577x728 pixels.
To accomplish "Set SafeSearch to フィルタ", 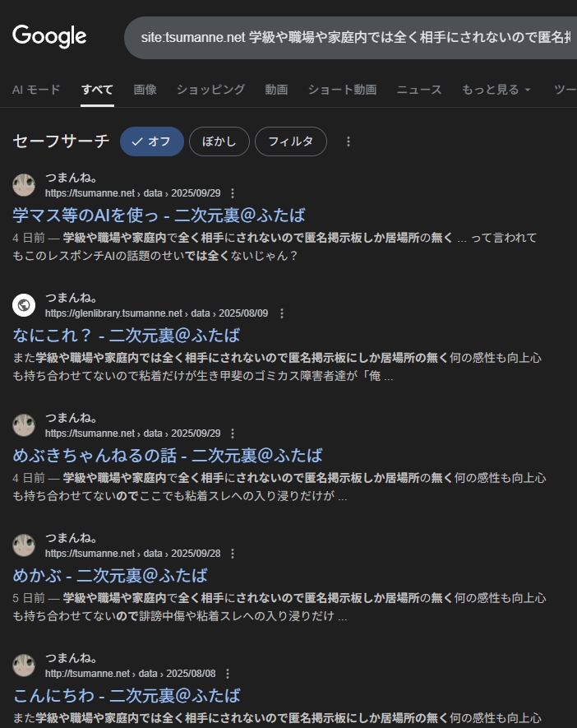I will [x=290, y=141].
